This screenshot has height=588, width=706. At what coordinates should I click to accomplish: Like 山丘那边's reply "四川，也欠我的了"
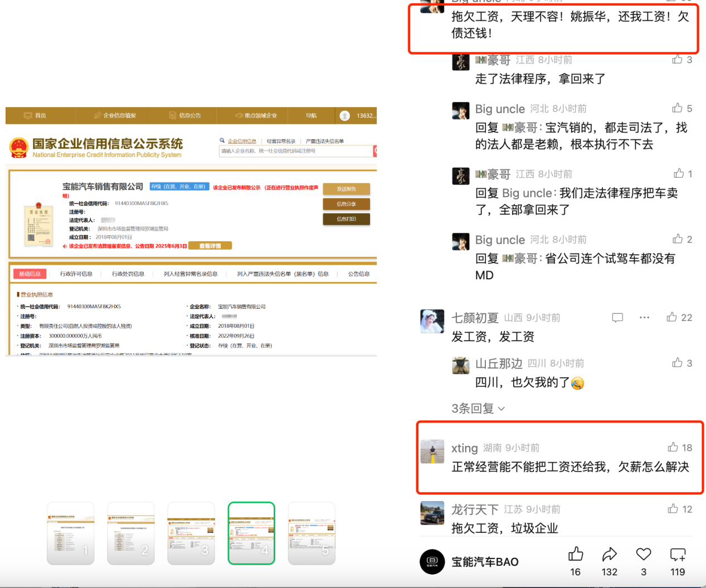coord(677,363)
